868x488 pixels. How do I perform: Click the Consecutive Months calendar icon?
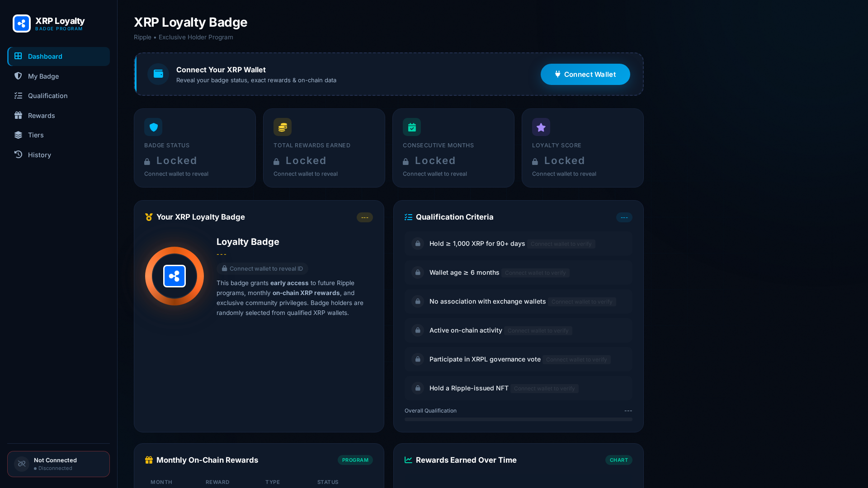[x=412, y=127]
